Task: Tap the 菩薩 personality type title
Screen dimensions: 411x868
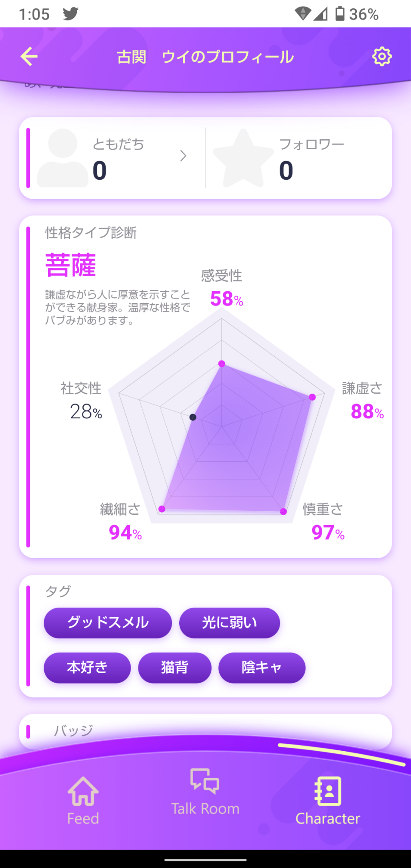Action: point(71,265)
